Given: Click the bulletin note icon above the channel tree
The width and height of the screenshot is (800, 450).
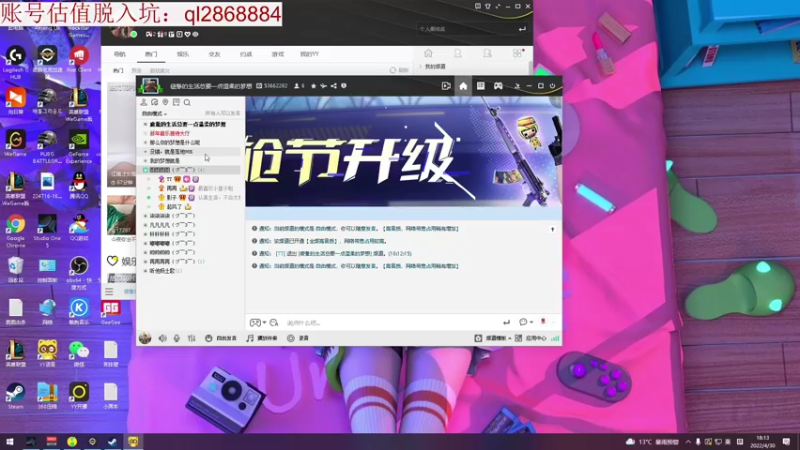Looking at the screenshot, I should pos(176,103).
